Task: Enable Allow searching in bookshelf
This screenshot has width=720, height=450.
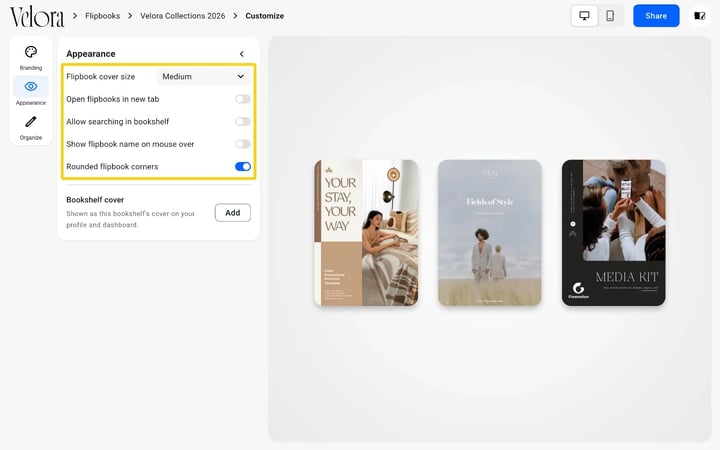Action: point(242,122)
